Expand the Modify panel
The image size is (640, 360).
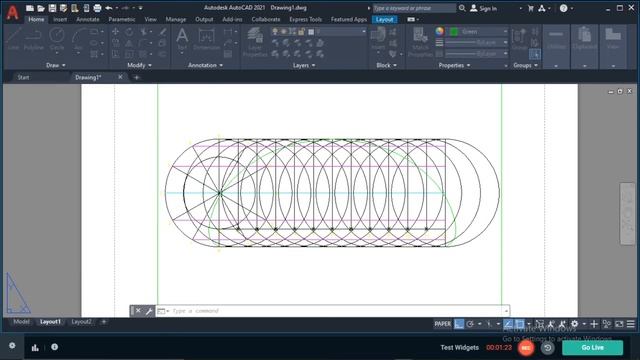pyautogui.click(x=139, y=65)
